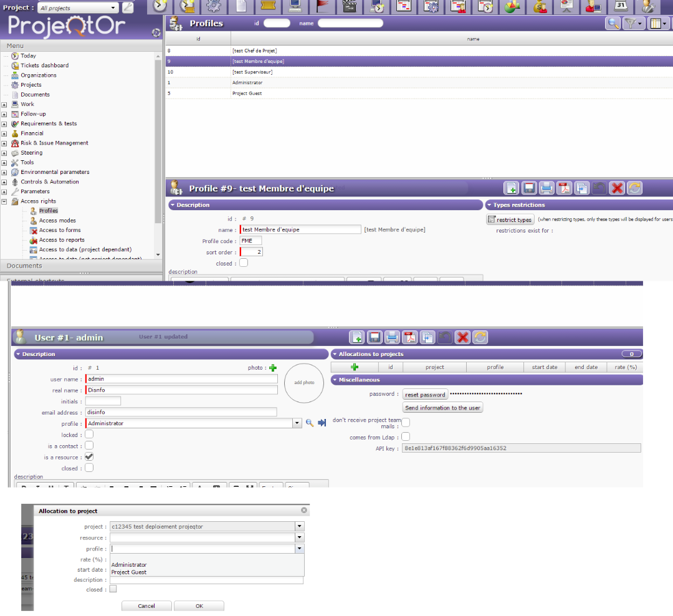The height and width of the screenshot is (616, 673).
Task: Open the user profile dropdown showing Administrator
Action: 297,423
